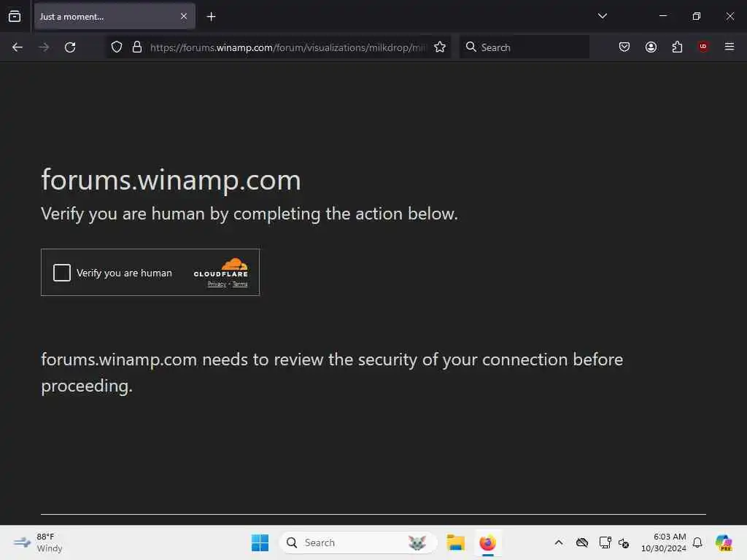Select the Just a moment... tab

(115, 17)
